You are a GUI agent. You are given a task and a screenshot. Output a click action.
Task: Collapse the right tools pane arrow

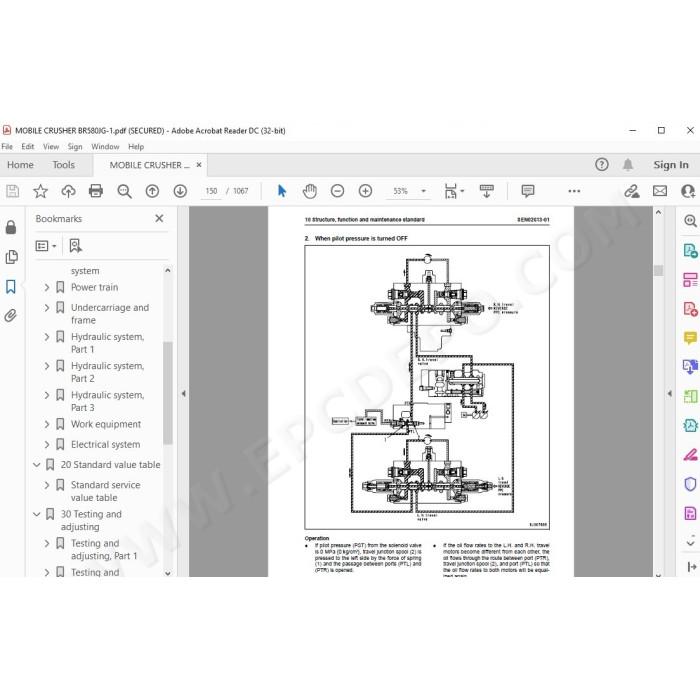click(669, 394)
